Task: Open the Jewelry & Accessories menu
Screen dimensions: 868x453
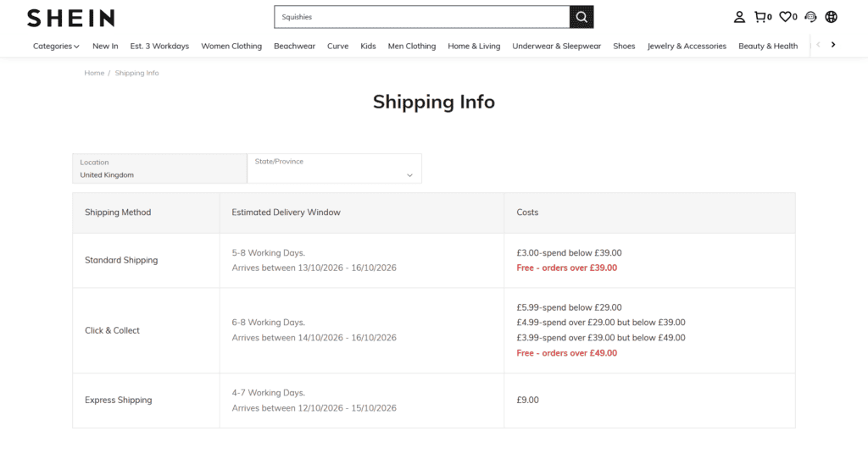Action: click(x=687, y=46)
